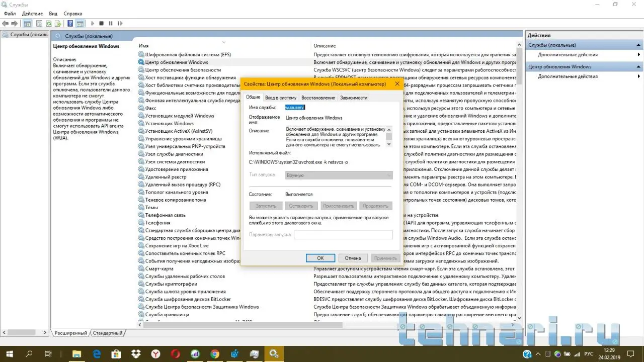The height and width of the screenshot is (362, 644).
Task: Switch to the Вход в систему tab
Action: (281, 98)
